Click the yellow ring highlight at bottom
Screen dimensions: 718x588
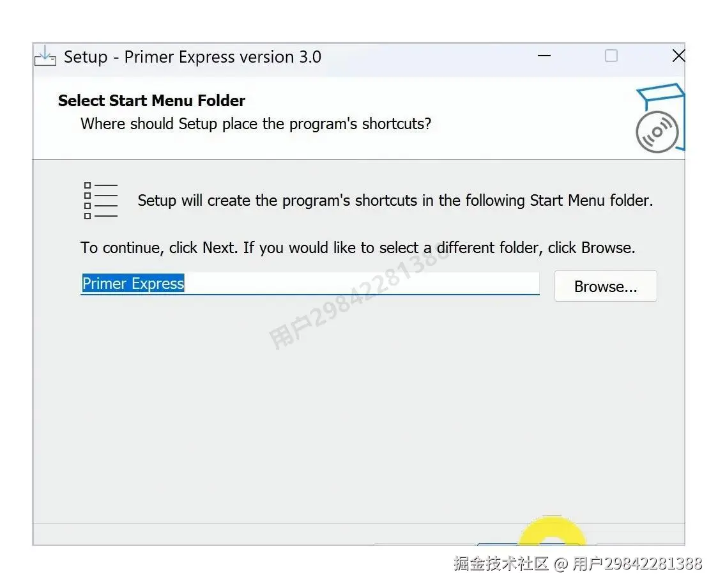pos(553,530)
